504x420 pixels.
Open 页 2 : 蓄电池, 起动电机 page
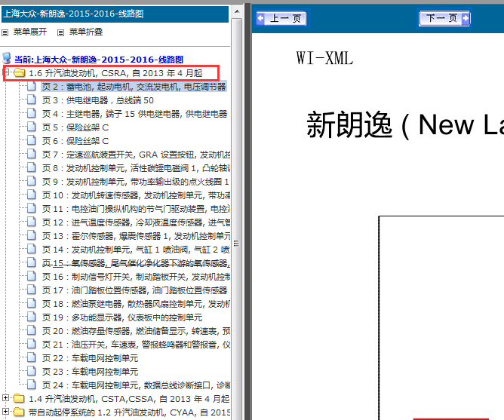pos(134,87)
